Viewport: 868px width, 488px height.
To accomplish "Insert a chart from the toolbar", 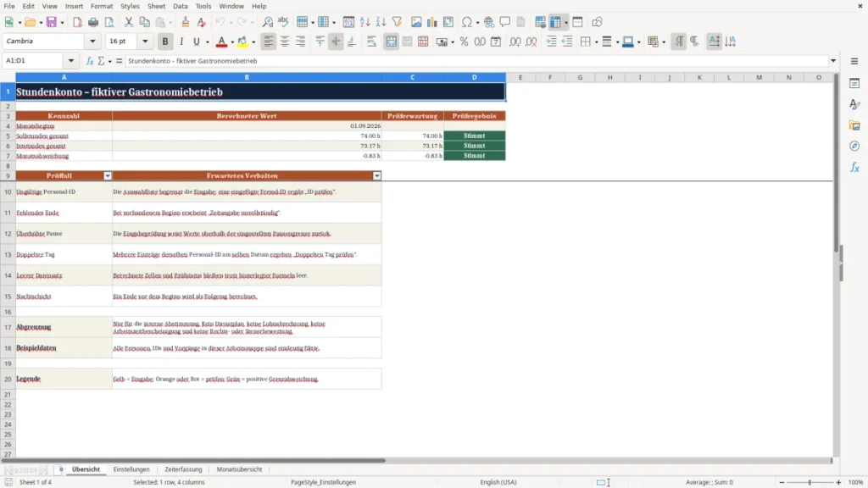I will [431, 22].
